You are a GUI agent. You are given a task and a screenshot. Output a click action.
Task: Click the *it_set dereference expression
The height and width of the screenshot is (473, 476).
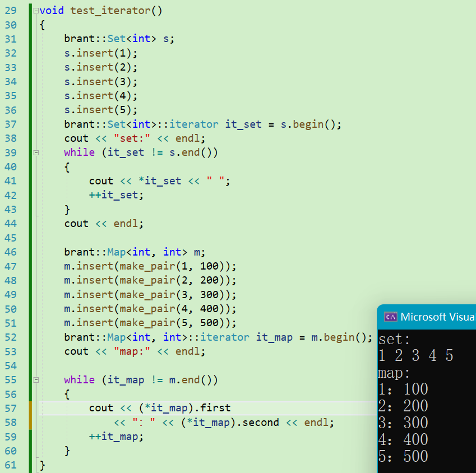coord(160,181)
